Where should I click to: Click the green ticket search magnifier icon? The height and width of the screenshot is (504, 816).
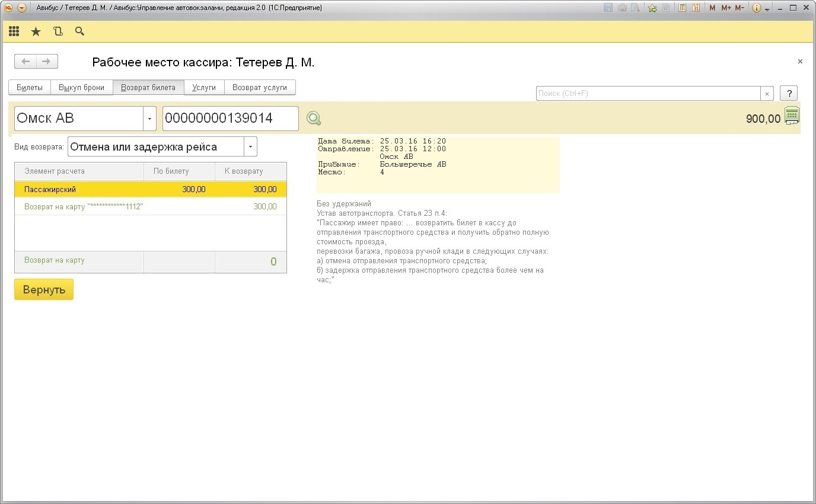[314, 119]
